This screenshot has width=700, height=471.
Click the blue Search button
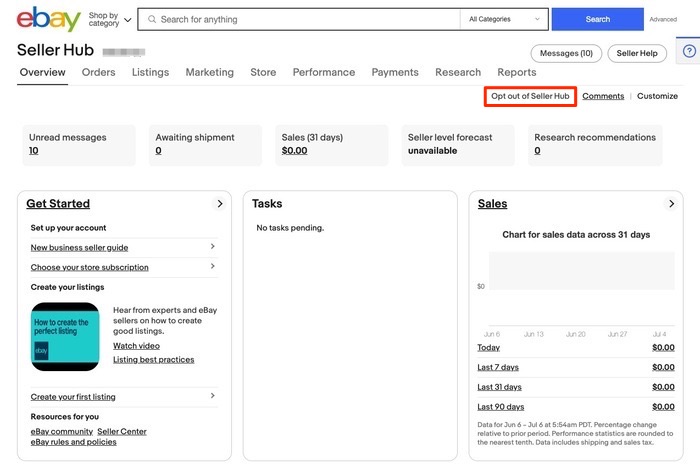coord(597,19)
